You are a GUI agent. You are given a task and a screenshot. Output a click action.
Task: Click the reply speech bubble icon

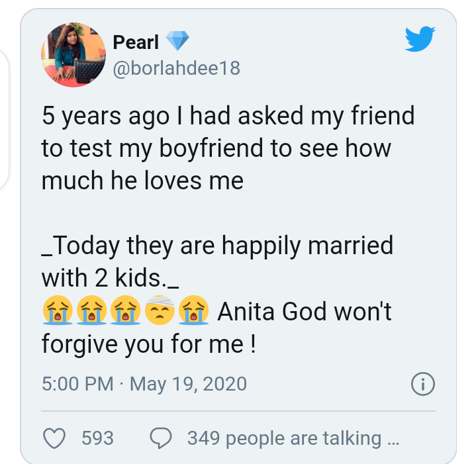click(x=162, y=438)
